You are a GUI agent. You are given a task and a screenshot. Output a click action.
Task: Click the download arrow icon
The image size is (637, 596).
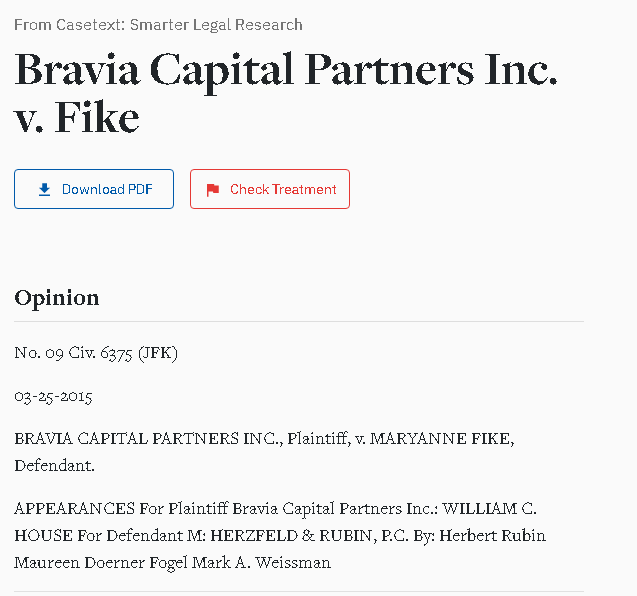pyautogui.click(x=44, y=189)
